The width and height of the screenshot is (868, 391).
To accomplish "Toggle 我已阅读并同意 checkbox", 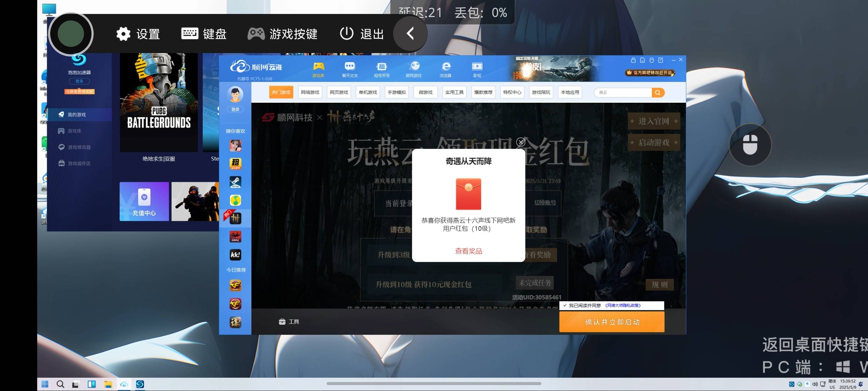I will (565, 305).
